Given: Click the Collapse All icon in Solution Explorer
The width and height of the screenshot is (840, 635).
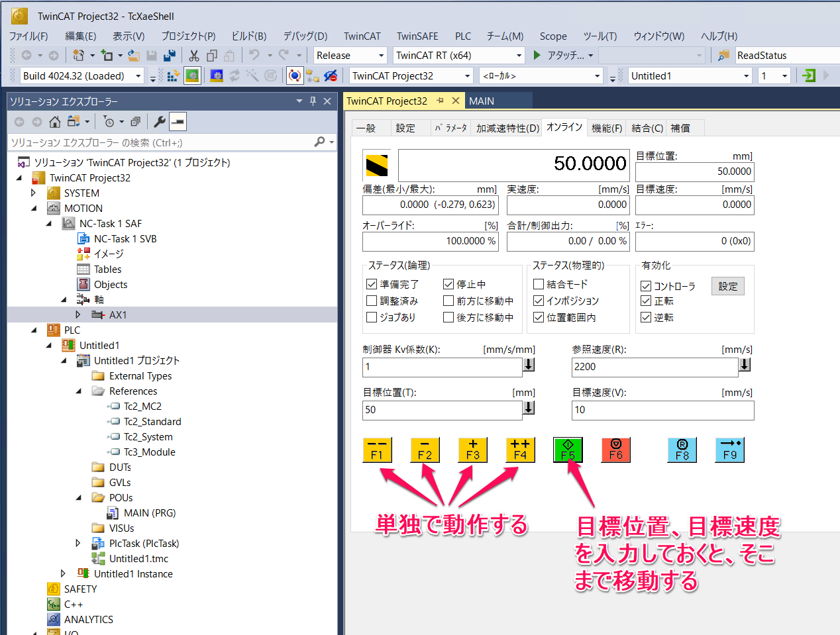Looking at the screenshot, I should pyautogui.click(x=135, y=122).
